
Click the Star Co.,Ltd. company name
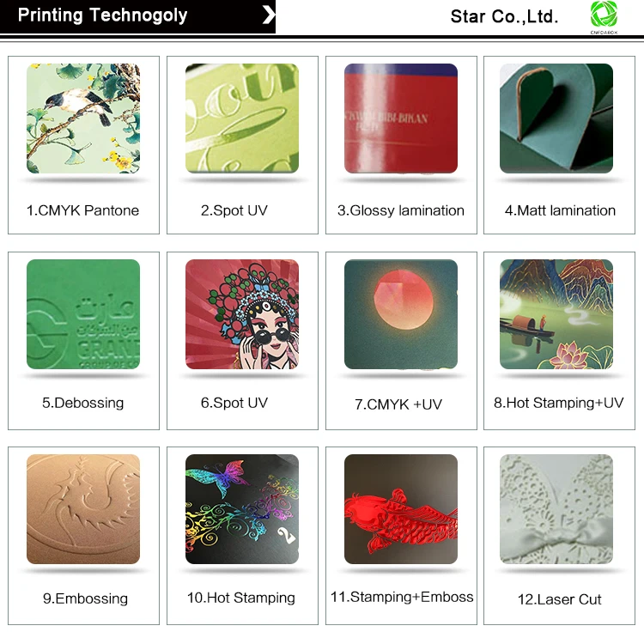tap(504, 17)
